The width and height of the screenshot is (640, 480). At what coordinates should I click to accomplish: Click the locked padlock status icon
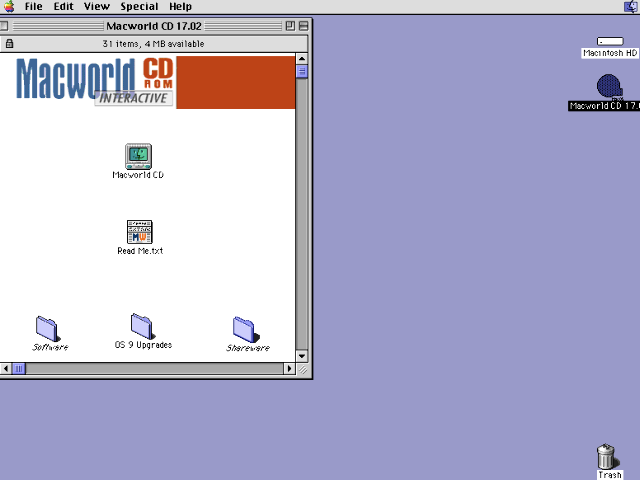click(x=9, y=44)
